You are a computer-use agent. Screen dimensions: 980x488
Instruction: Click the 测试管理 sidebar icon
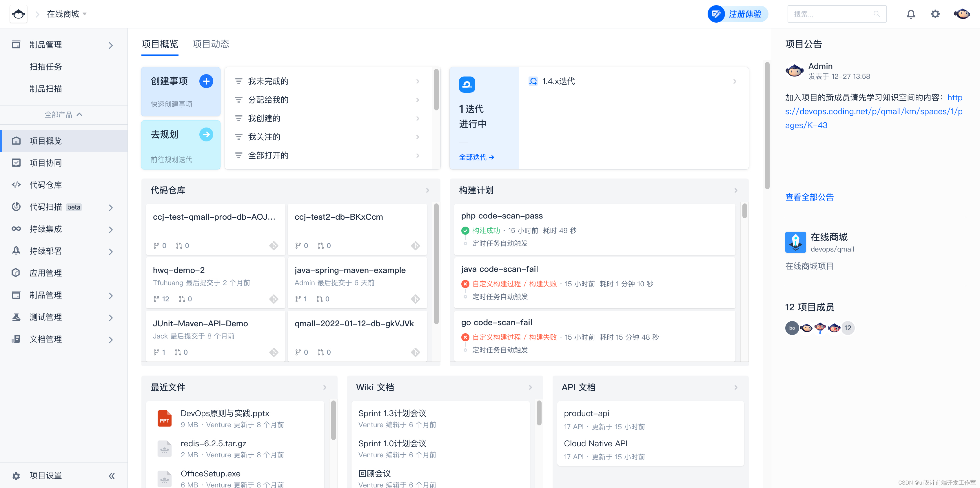[x=16, y=317]
